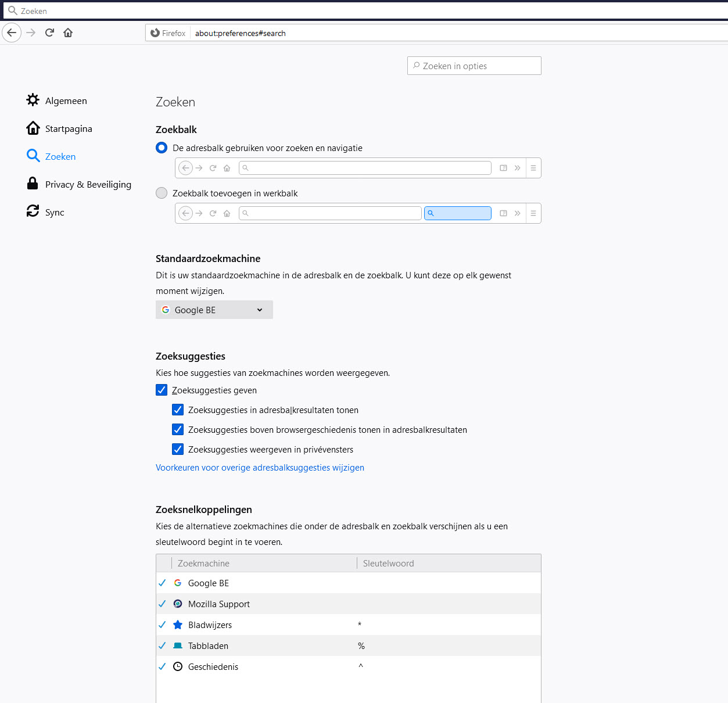Click the '^' keyword for Geschiedenis
Screen dimensions: 728x703
361,666
